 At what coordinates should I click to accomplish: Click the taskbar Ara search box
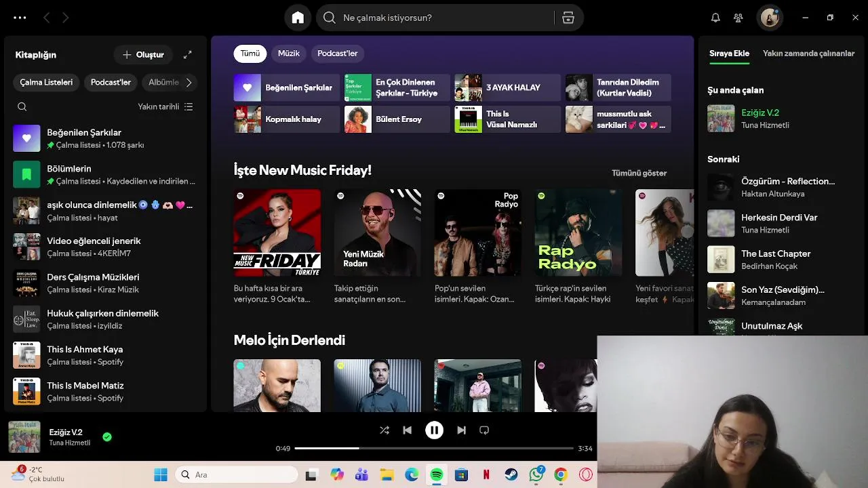click(x=237, y=475)
